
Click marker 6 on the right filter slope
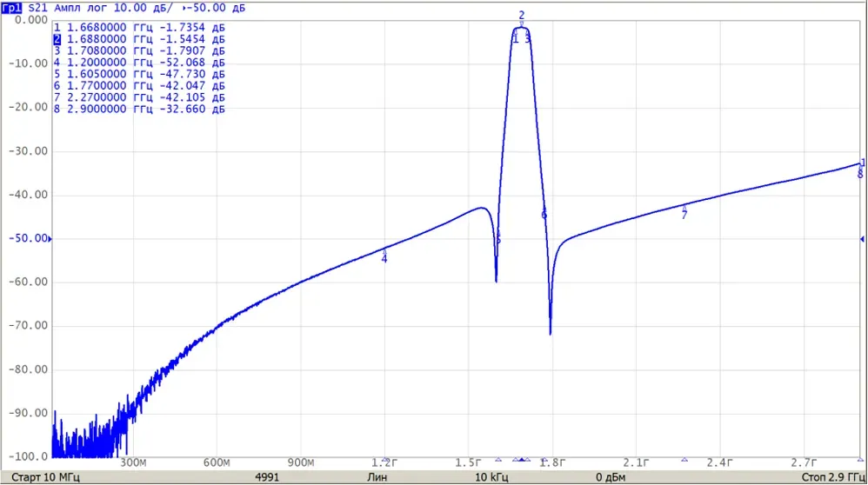pyautogui.click(x=544, y=214)
